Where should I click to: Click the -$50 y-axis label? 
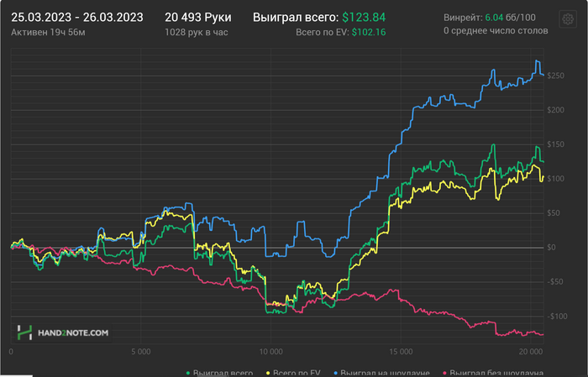pos(555,282)
